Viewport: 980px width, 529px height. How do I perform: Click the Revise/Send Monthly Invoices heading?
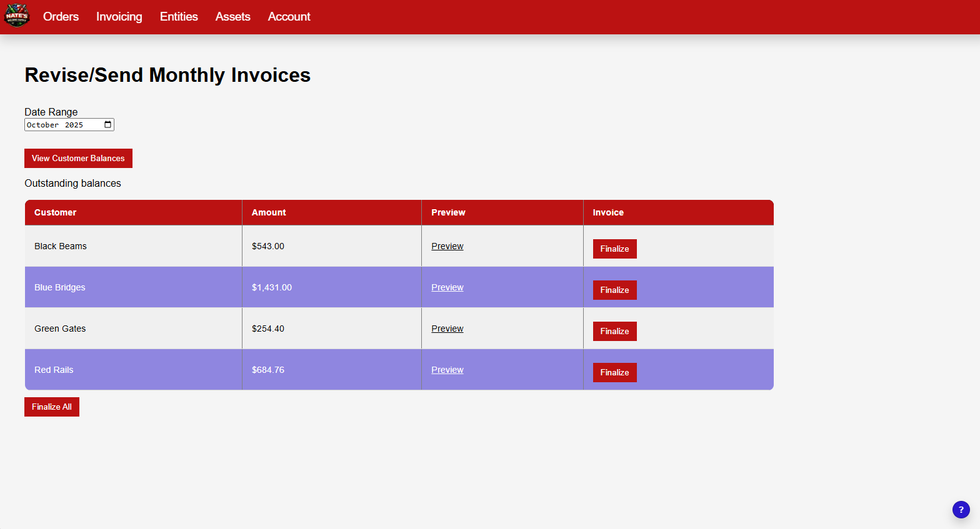click(x=167, y=75)
